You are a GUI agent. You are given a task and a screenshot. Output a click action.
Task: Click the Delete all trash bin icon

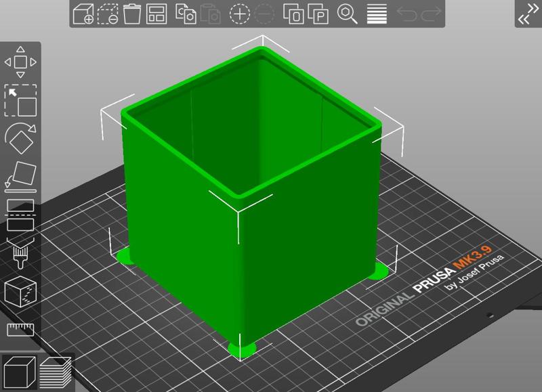(x=132, y=14)
